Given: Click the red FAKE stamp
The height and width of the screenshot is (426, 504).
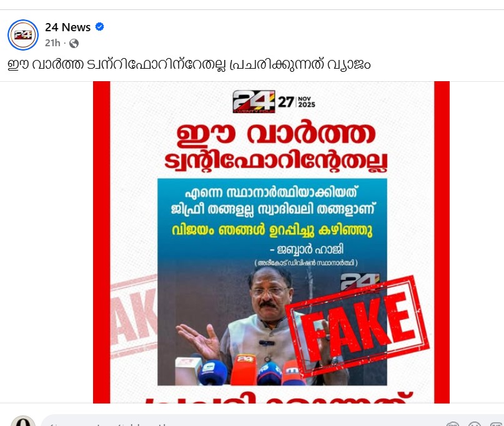Looking at the screenshot, I should [357, 325].
